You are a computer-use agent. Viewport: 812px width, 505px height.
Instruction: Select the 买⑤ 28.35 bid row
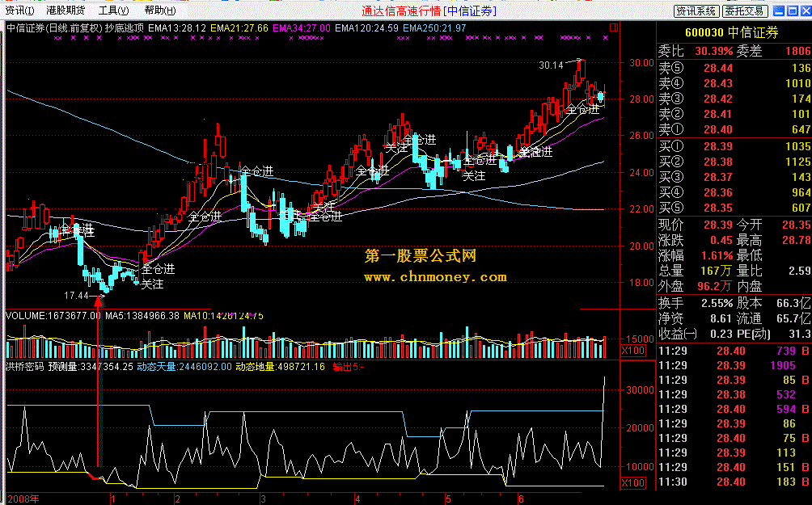click(734, 208)
